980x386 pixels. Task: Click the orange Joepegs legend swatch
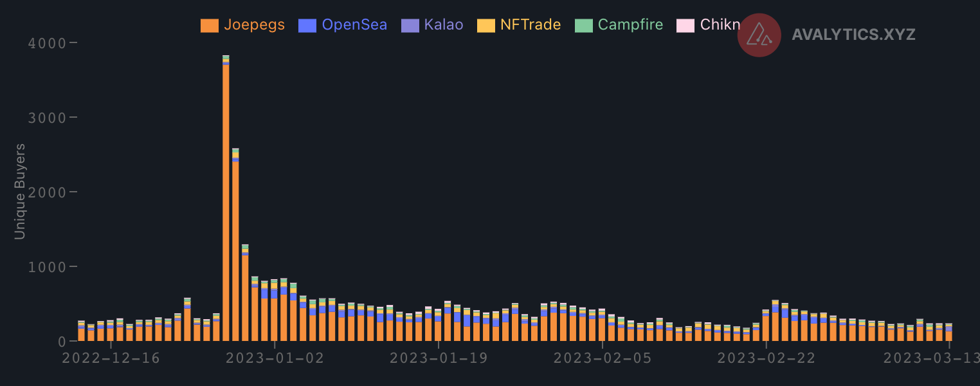point(209,26)
